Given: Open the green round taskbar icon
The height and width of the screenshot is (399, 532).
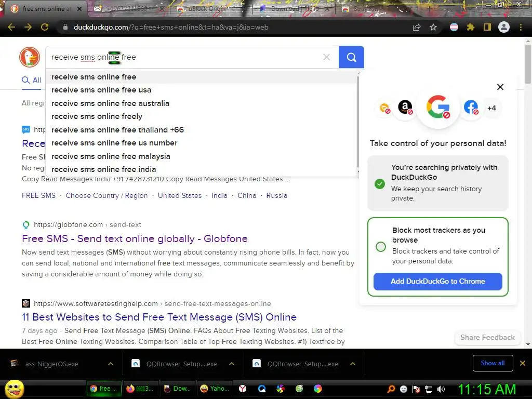Looking at the screenshot, I should click(299, 389).
